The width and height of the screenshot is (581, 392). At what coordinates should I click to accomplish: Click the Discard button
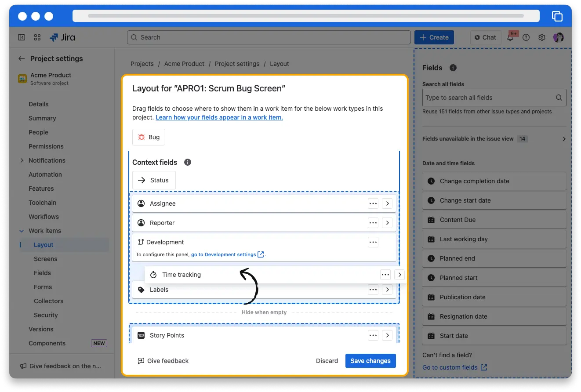coord(327,361)
